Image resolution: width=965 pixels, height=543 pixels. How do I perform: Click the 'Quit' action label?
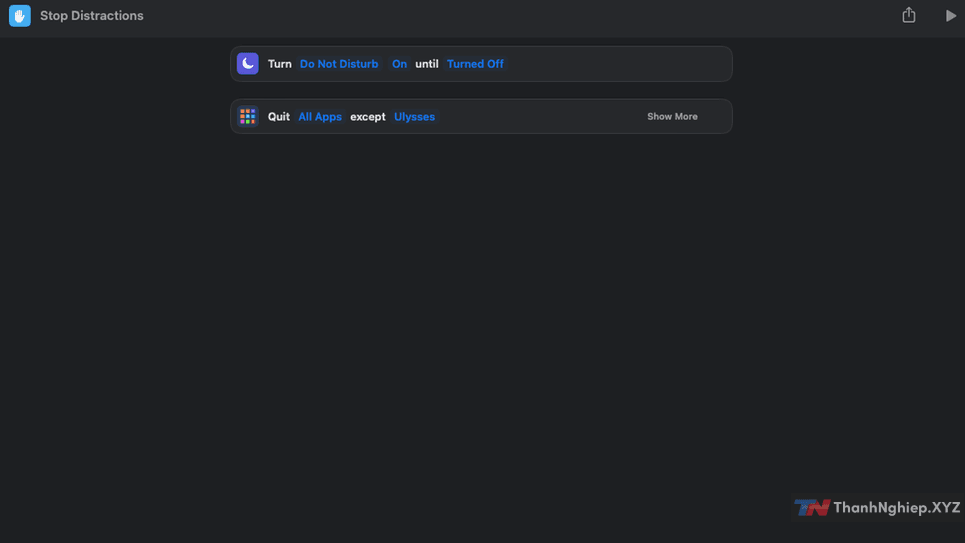[x=279, y=117]
